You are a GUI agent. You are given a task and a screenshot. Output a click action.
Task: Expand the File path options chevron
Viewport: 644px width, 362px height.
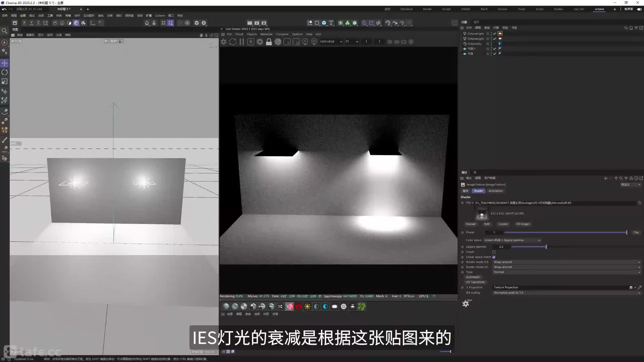pos(473,203)
